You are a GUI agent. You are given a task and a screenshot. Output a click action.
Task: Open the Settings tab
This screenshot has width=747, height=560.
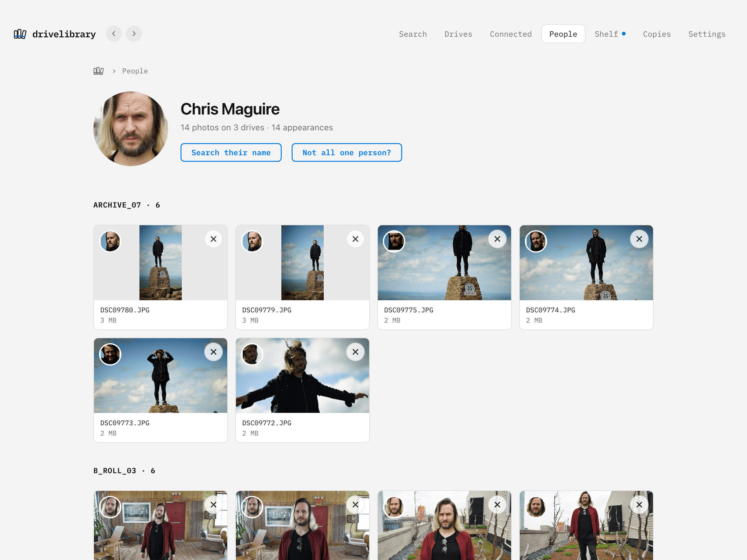pos(707,34)
